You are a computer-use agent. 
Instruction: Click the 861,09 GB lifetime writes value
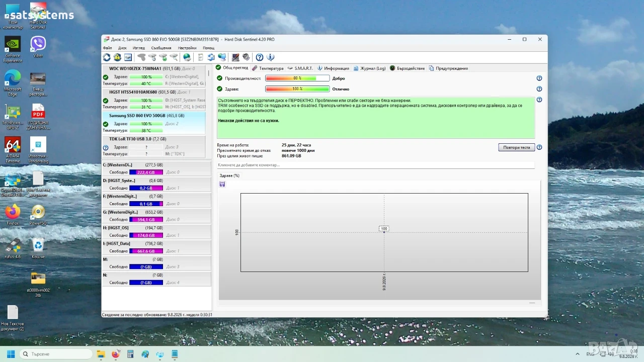pos(291,156)
